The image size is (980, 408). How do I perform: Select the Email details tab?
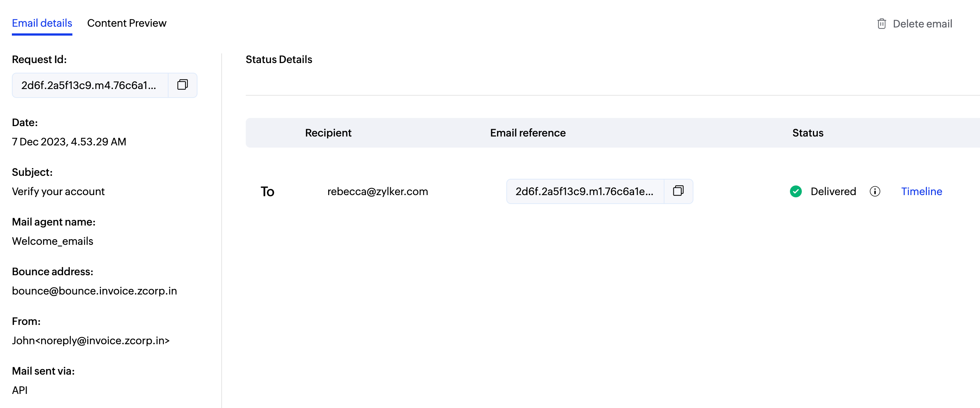click(x=42, y=23)
